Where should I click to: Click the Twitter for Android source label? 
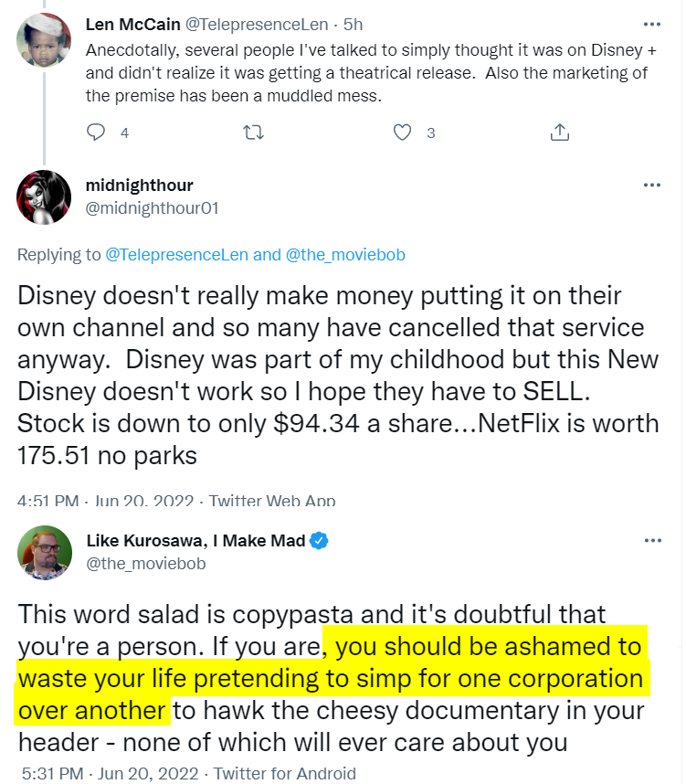(x=284, y=773)
